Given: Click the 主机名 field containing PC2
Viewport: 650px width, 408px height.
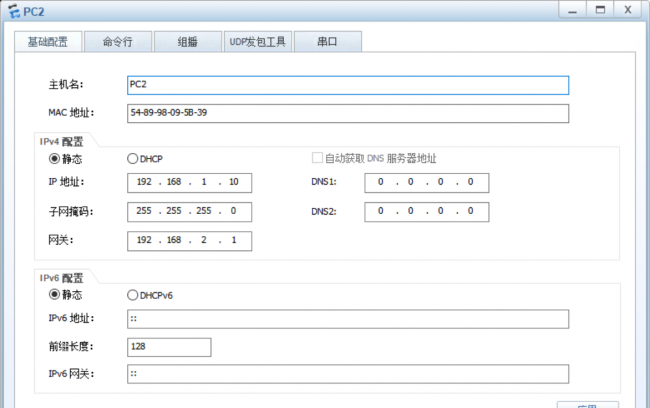Looking at the screenshot, I should click(348, 85).
